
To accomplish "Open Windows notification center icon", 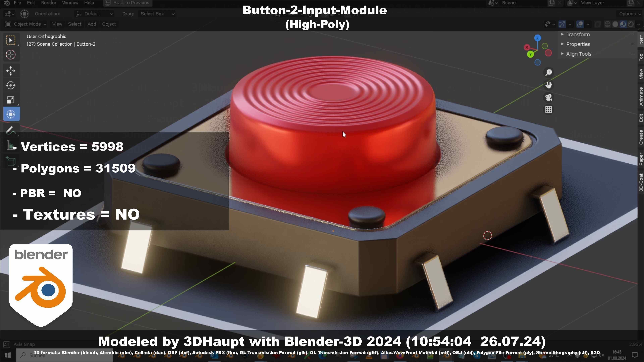I will tap(635, 355).
